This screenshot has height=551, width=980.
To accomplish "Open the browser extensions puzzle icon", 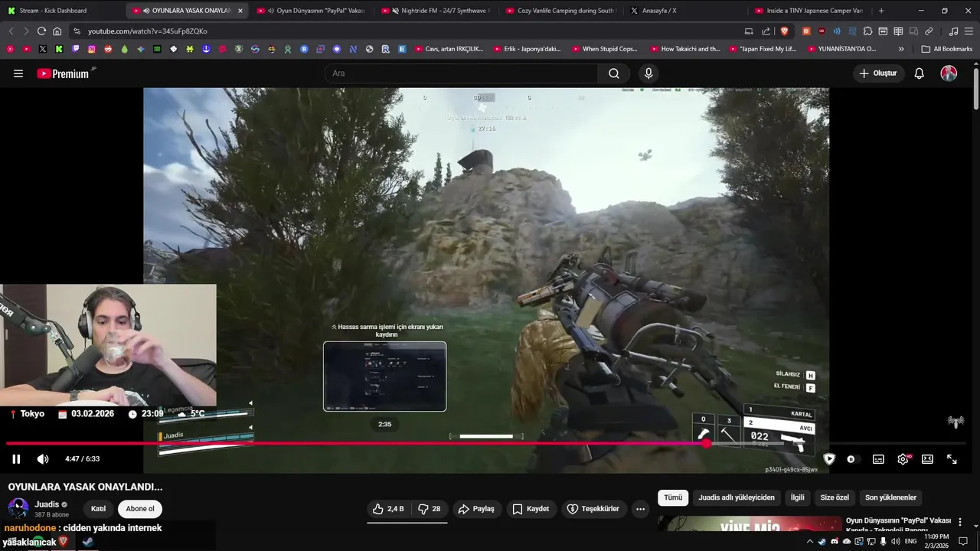I will coord(867,31).
